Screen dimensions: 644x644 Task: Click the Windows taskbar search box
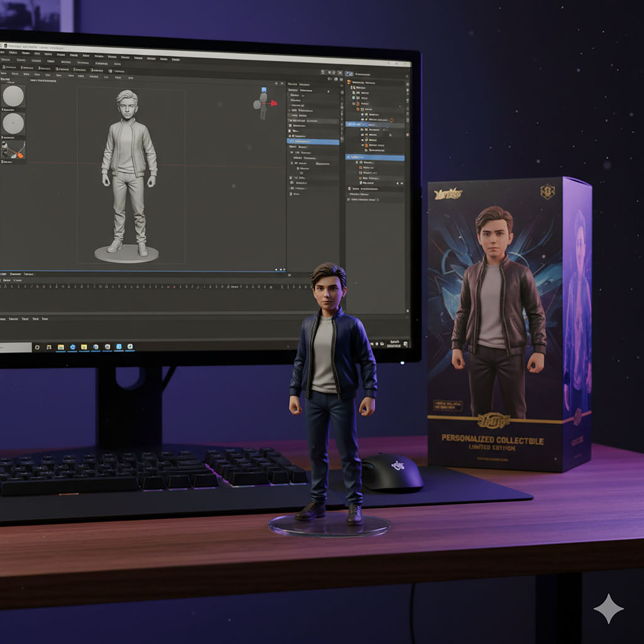[15, 347]
